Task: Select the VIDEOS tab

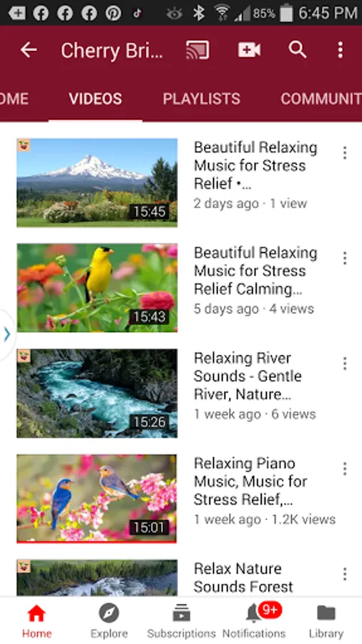Action: click(95, 99)
